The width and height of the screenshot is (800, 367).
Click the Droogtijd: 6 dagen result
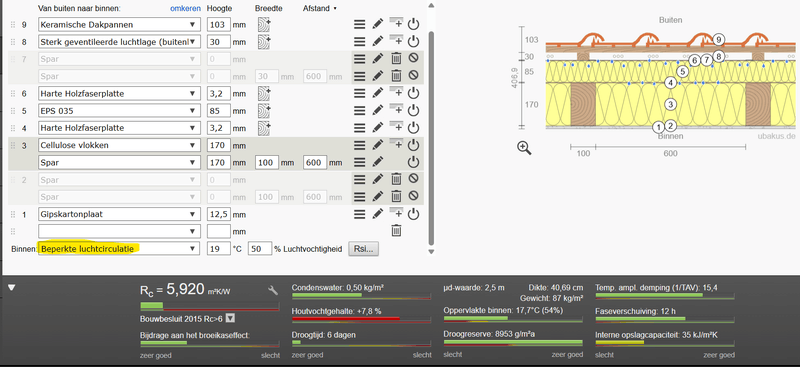(x=323, y=335)
